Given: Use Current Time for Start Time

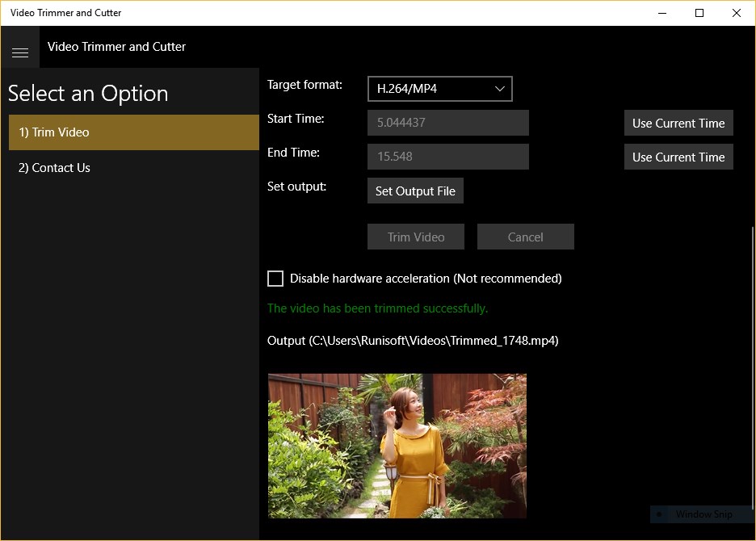Looking at the screenshot, I should (x=678, y=123).
